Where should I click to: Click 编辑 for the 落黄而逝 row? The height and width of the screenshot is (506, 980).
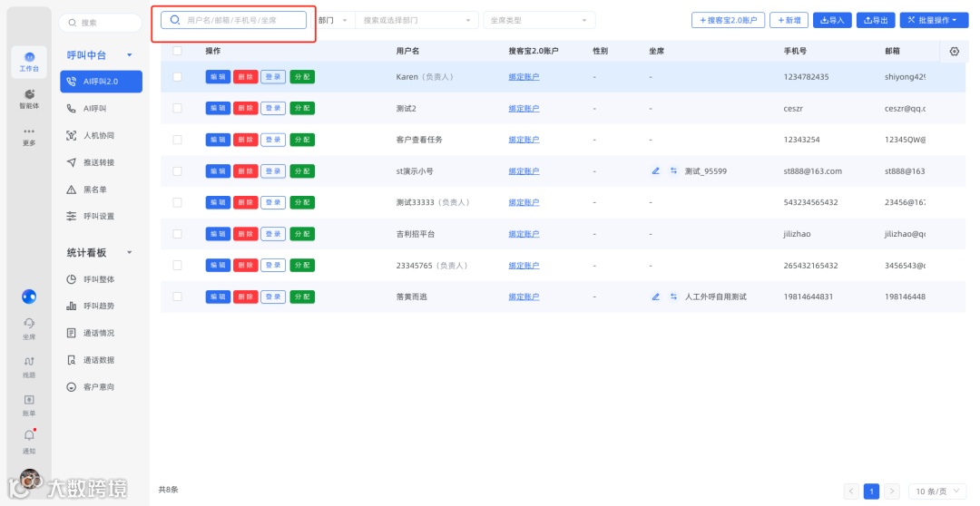tap(218, 297)
